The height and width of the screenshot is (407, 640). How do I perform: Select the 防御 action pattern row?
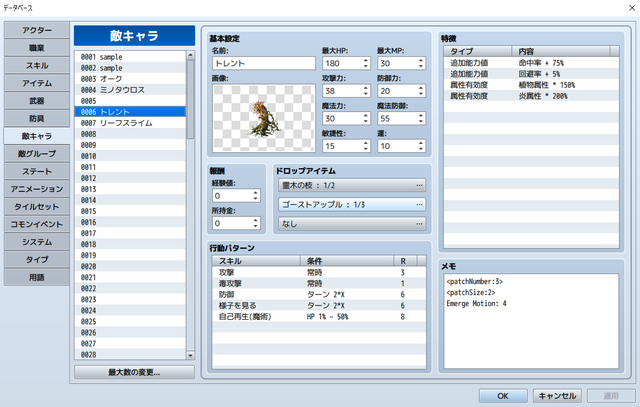(319, 294)
